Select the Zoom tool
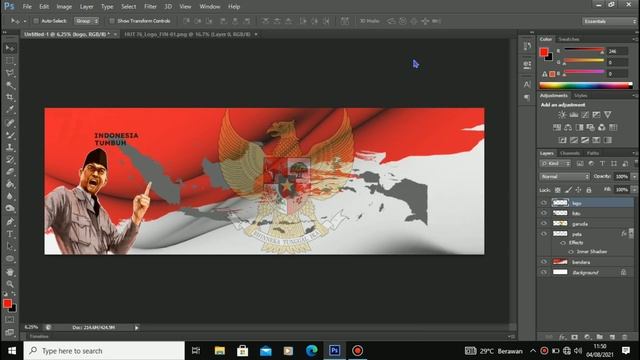This screenshot has width=640, height=360. tap(10, 284)
